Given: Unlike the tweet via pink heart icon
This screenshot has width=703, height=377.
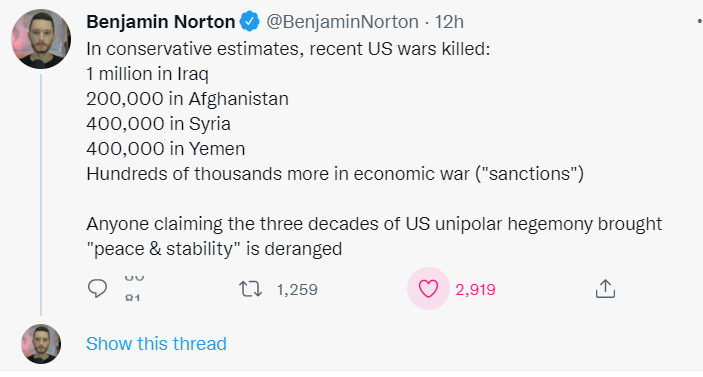Looking at the screenshot, I should [x=428, y=289].
